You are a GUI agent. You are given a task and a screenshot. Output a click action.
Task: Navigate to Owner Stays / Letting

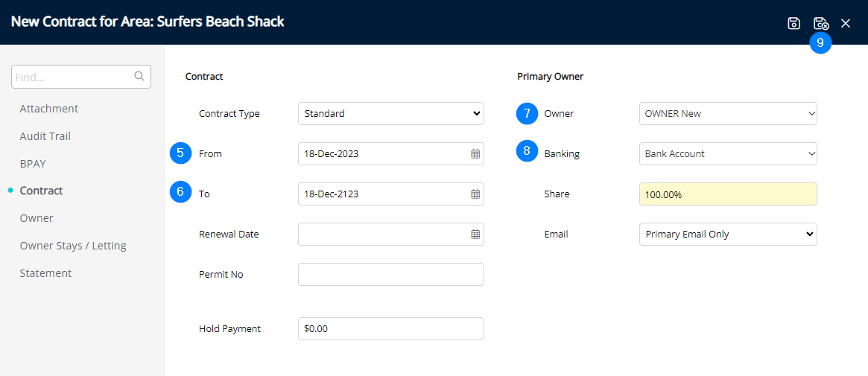(73, 246)
